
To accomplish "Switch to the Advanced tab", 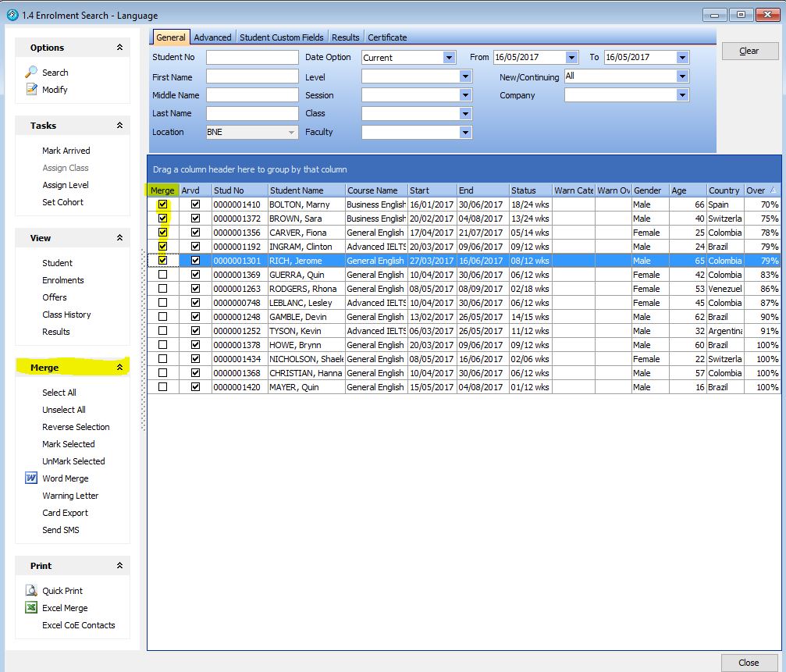I will (x=212, y=37).
